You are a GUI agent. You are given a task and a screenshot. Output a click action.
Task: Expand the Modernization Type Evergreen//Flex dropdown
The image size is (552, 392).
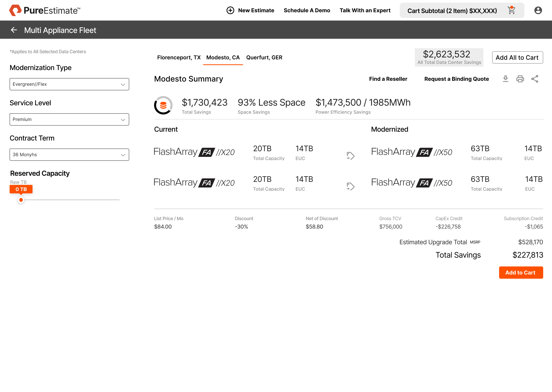click(x=69, y=84)
